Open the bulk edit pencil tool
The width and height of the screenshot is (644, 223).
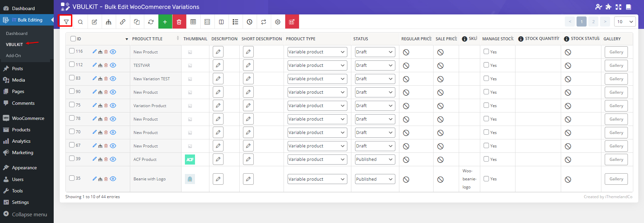tap(95, 22)
